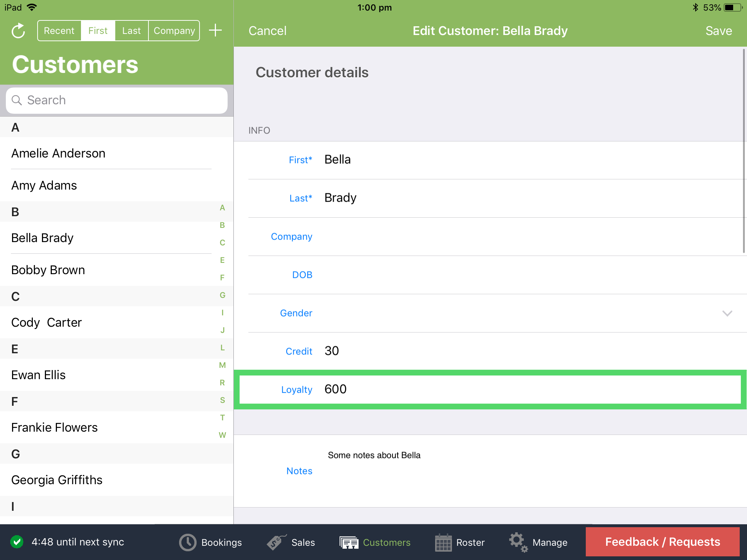The image size is (747, 560).
Task: Switch to the Recent customers view
Action: (x=59, y=30)
